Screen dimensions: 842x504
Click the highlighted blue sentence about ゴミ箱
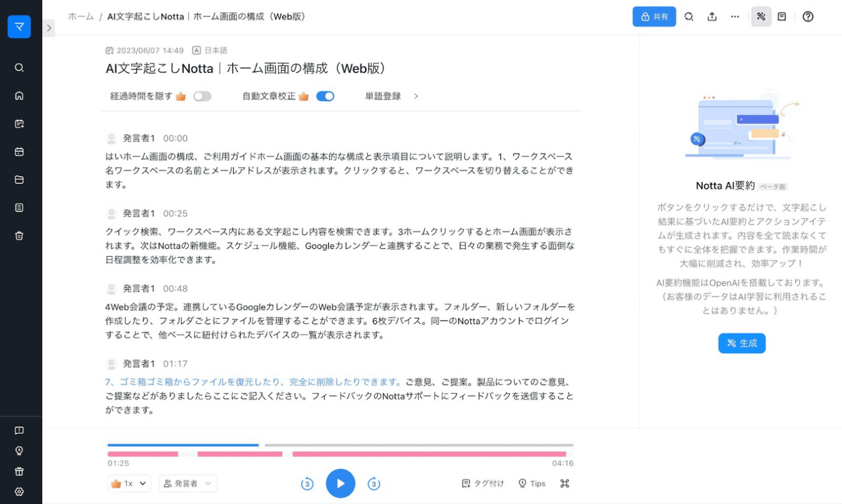pos(253,382)
